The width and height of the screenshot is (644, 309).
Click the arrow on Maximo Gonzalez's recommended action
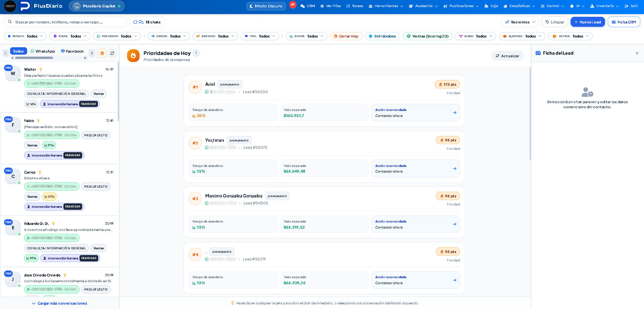454,224
